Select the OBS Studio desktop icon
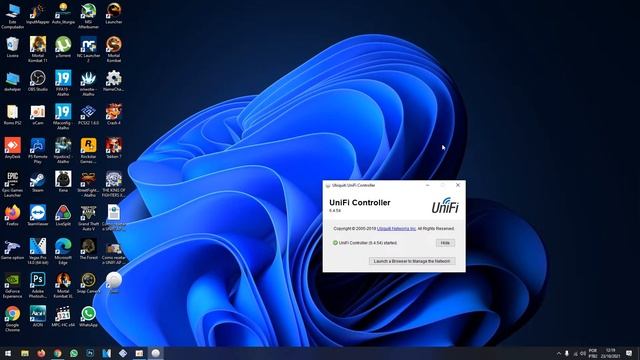 point(38,80)
